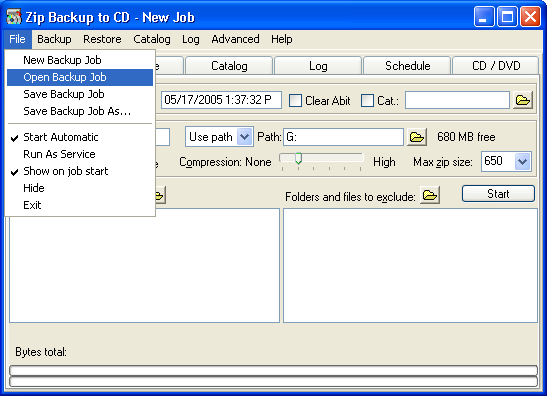The image size is (547, 396).
Task: Click the catalog name input field
Action: pos(457,100)
